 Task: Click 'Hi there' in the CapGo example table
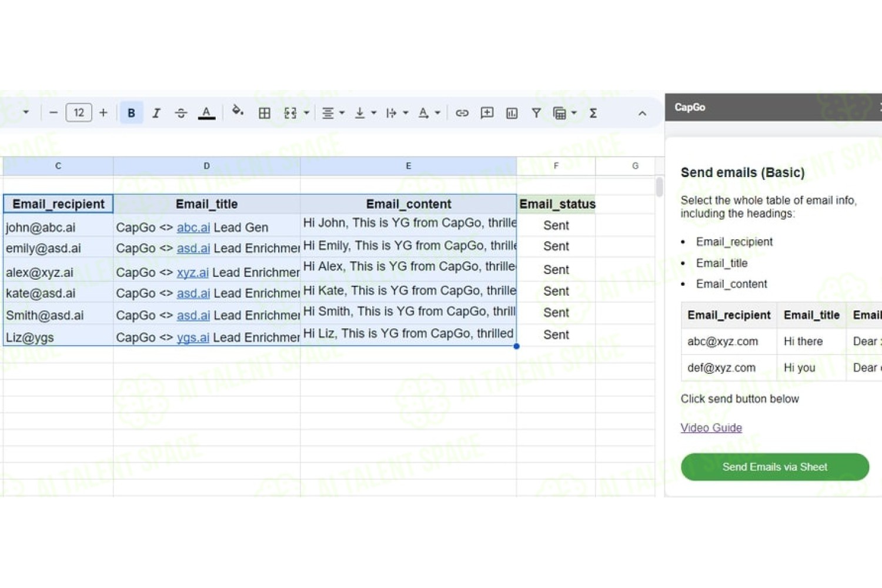[803, 342]
